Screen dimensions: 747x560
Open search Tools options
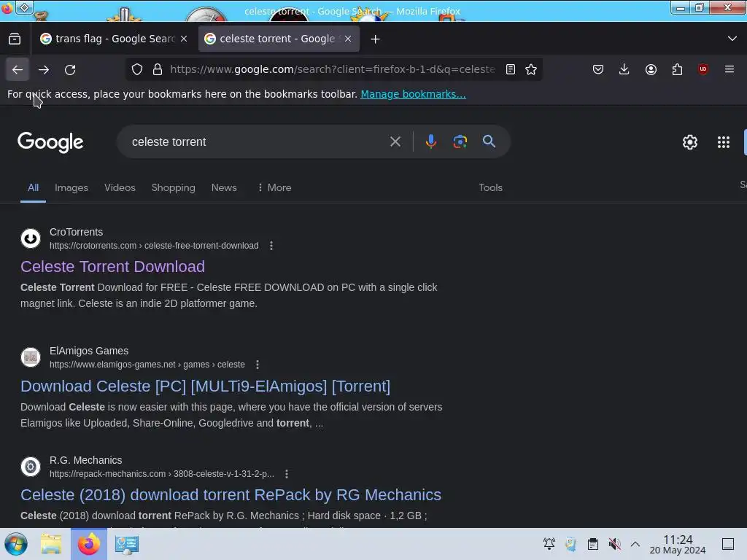click(x=491, y=187)
